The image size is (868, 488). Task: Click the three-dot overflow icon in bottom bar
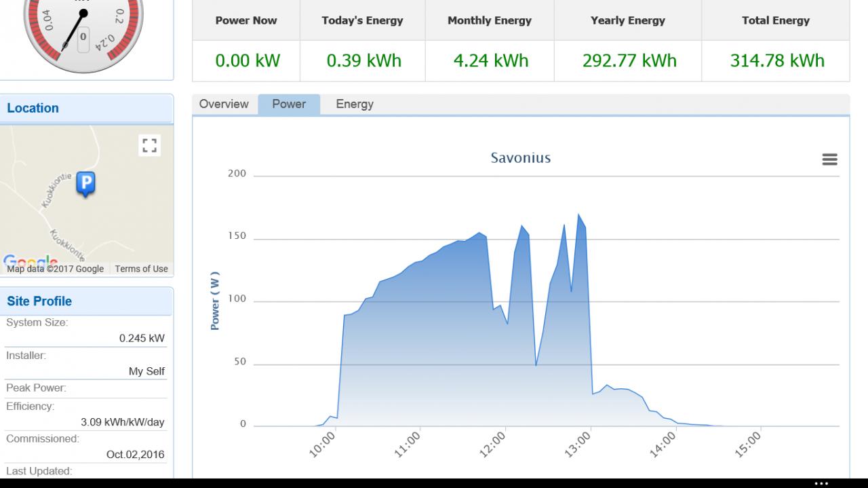[x=821, y=484]
